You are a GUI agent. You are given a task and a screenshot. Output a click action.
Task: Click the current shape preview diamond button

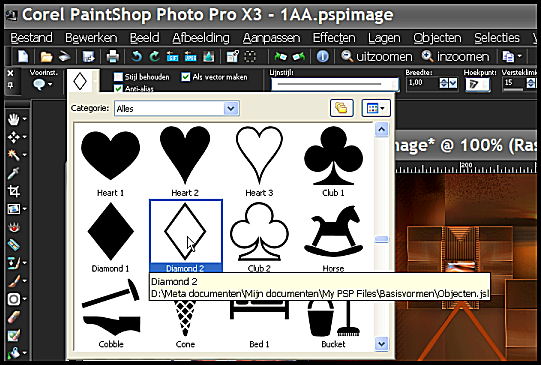pos(80,81)
